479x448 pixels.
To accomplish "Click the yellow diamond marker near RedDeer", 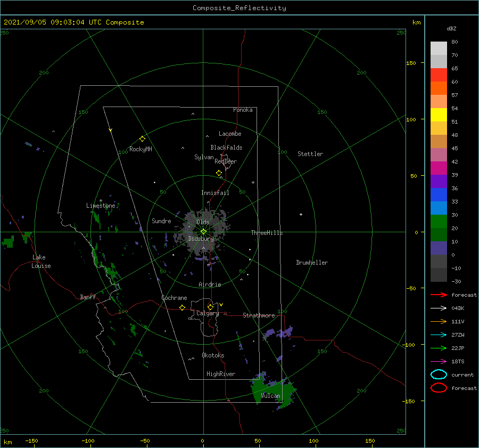I will [219, 173].
